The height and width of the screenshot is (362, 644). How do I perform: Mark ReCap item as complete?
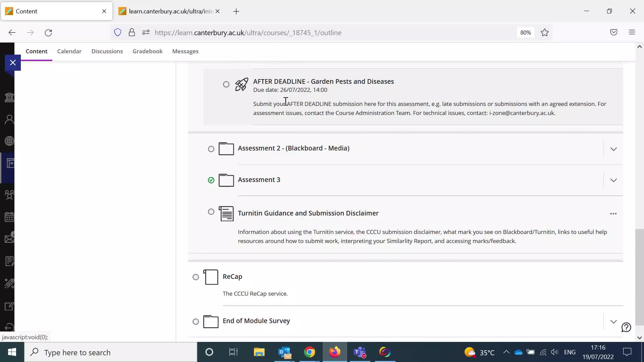pos(196,277)
